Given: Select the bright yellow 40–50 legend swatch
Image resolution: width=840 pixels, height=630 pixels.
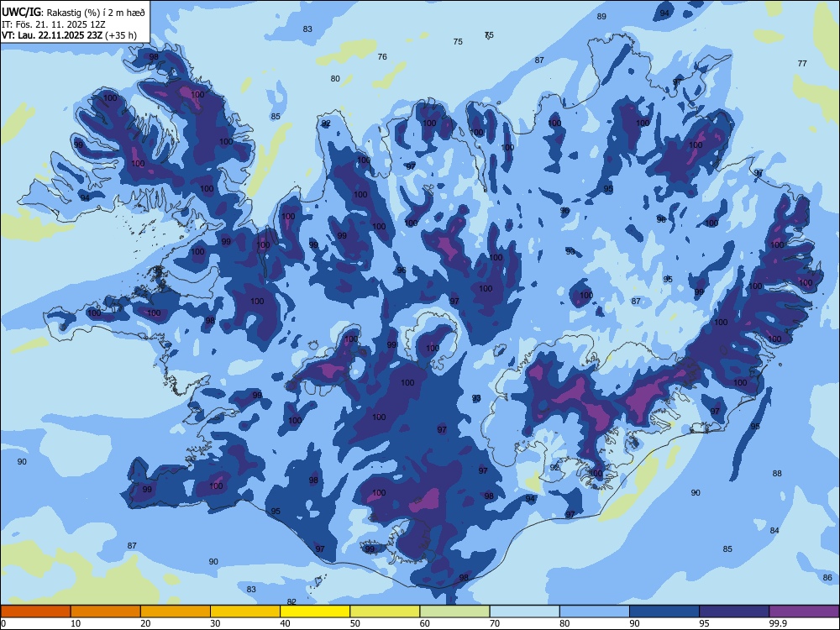Looking at the screenshot, I should [x=315, y=612].
